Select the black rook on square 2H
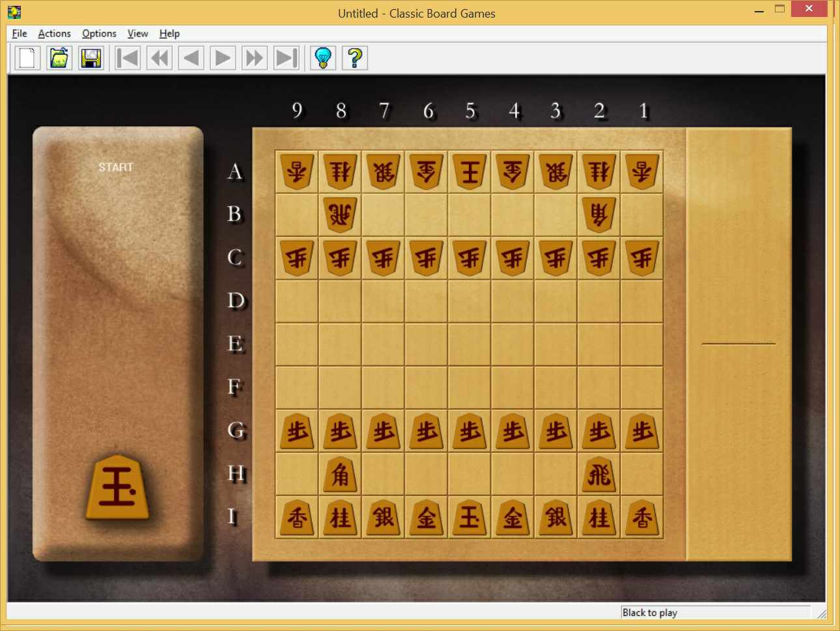840x631 pixels. point(599,474)
